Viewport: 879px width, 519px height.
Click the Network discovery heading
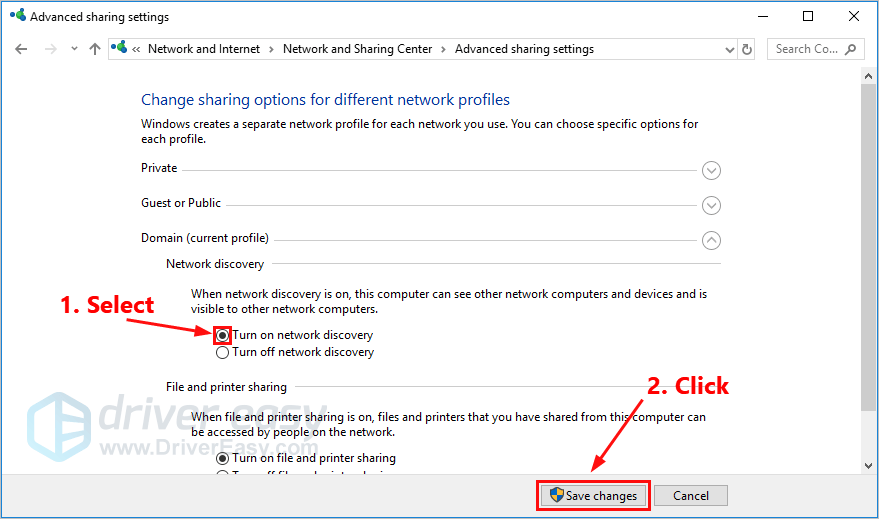(215, 264)
